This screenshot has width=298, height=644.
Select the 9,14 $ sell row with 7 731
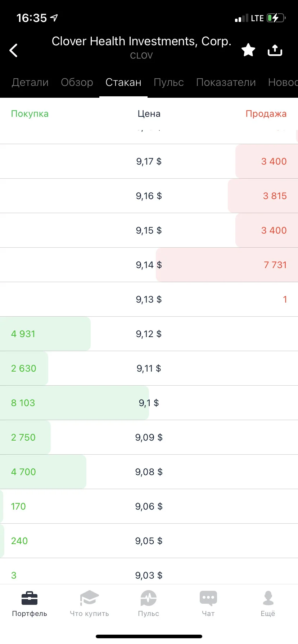point(149,265)
